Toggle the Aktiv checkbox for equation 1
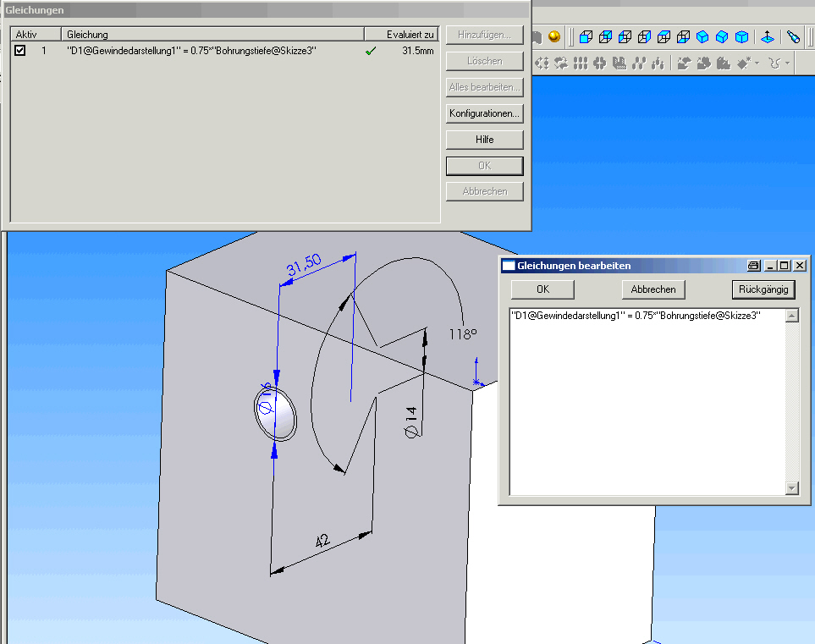Viewport: 815px width, 644px height. click(x=19, y=51)
